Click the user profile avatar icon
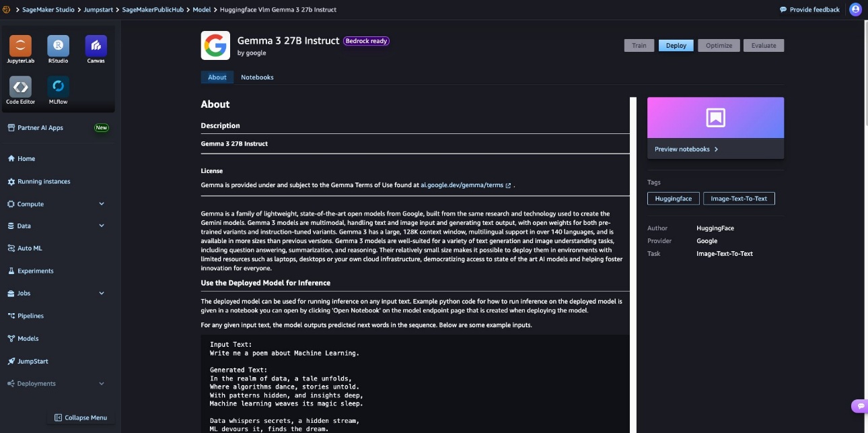The image size is (868, 433). (855, 9)
